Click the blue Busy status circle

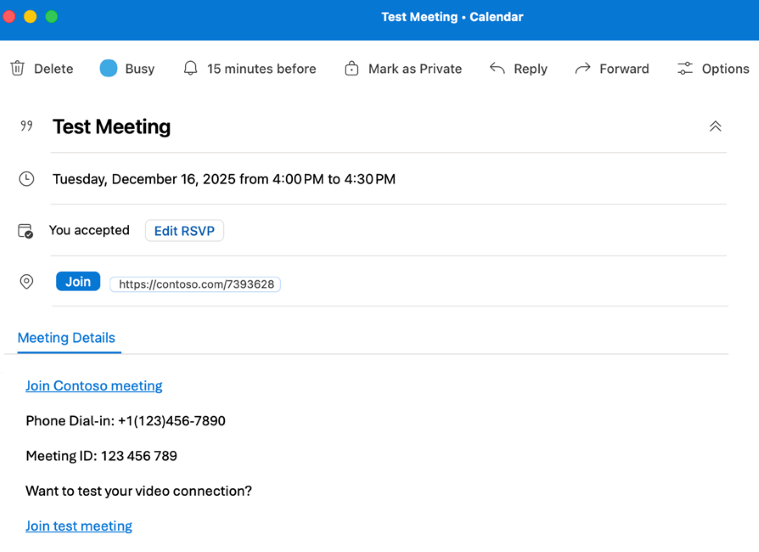[108, 68]
